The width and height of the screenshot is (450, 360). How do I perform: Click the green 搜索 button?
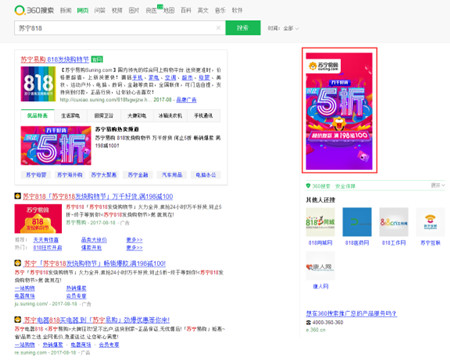243,28
